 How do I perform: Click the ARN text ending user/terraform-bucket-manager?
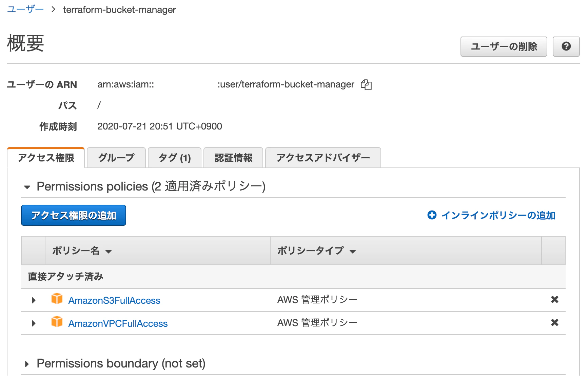click(286, 84)
